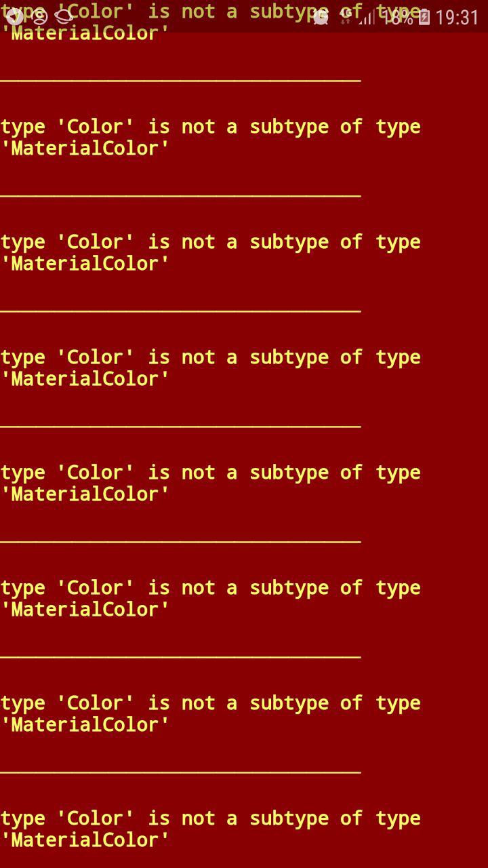Tap the signal strength bars icon
Image resolution: width=488 pixels, height=868 pixels.
click(x=367, y=17)
